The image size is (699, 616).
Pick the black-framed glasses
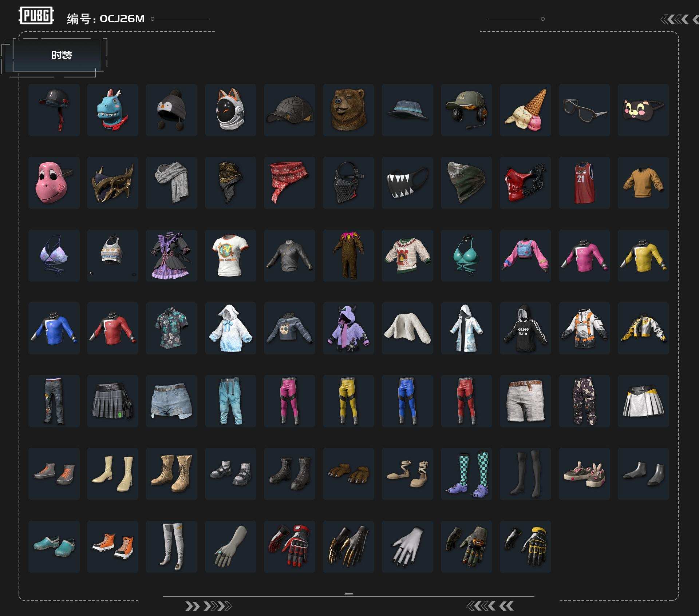coord(584,110)
